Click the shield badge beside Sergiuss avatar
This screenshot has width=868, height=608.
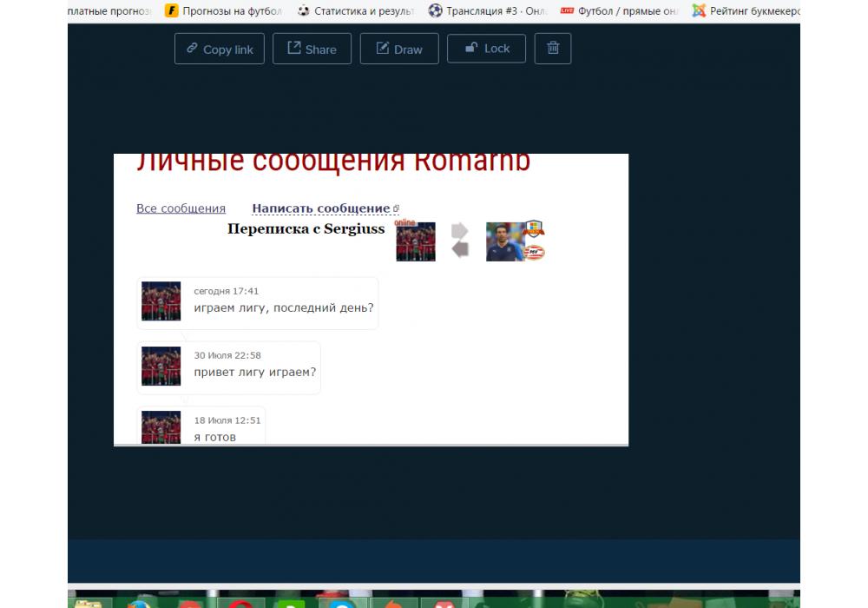534,228
